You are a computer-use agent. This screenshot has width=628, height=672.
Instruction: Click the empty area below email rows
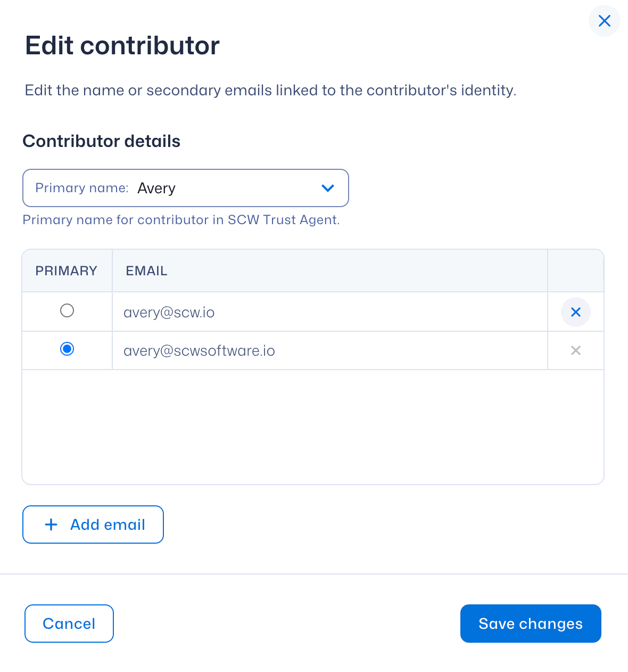click(313, 427)
